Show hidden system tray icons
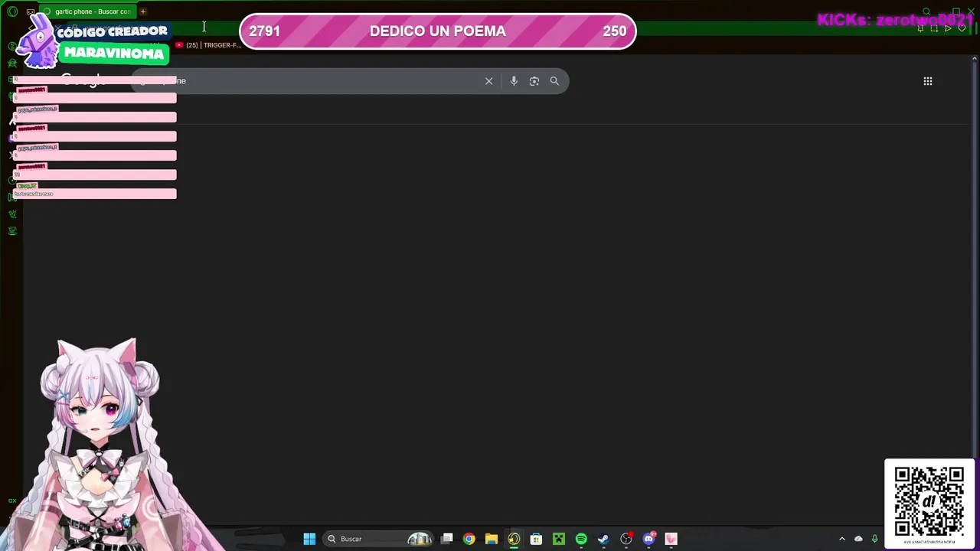Viewport: 980px width, 551px height. coord(842,539)
